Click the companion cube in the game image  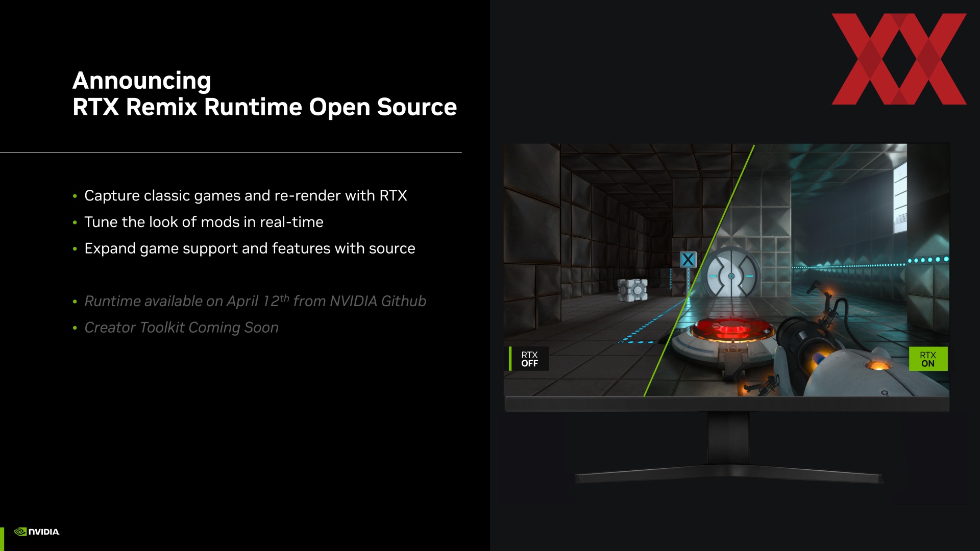click(x=632, y=290)
